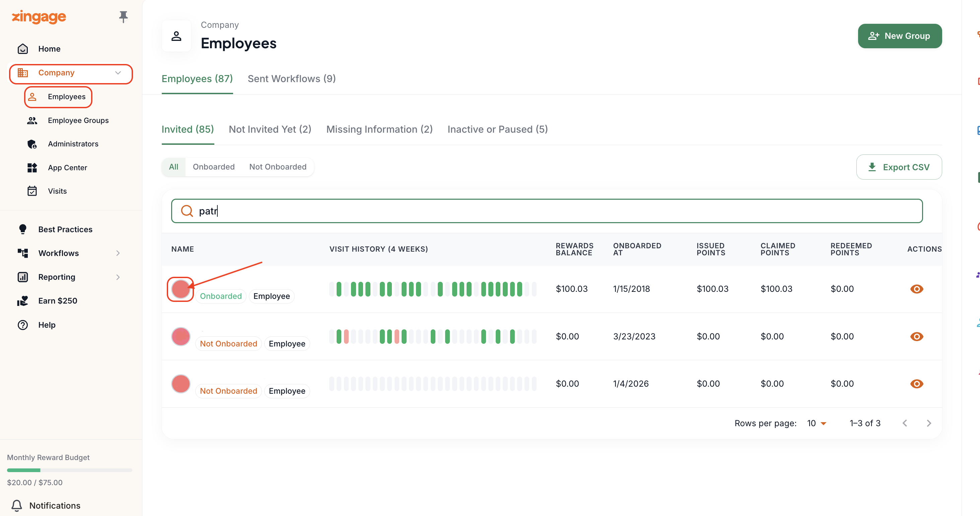This screenshot has width=980, height=516.
Task: Switch to Sent Workflows (9) tab
Action: pos(291,79)
